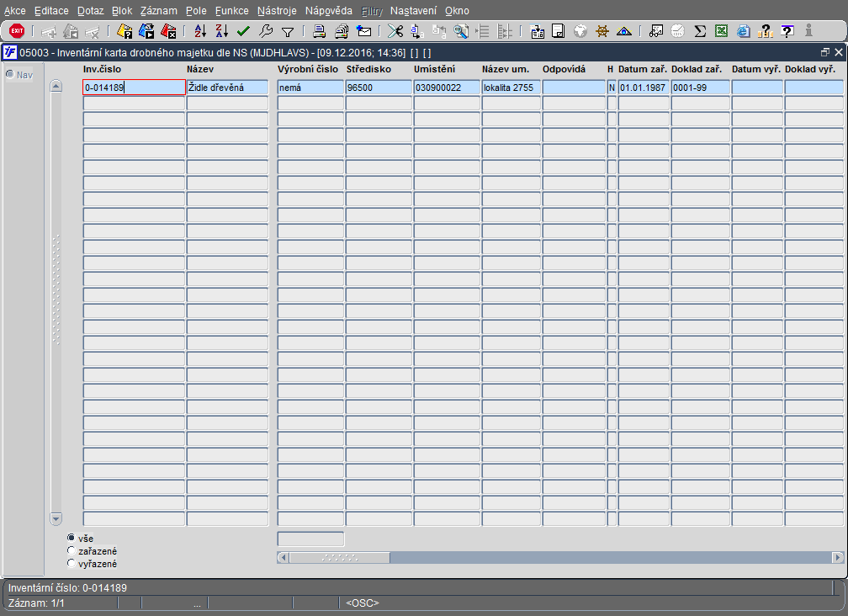Select the 'vyřazené' radio button
This screenshot has width=848, height=616.
point(71,563)
